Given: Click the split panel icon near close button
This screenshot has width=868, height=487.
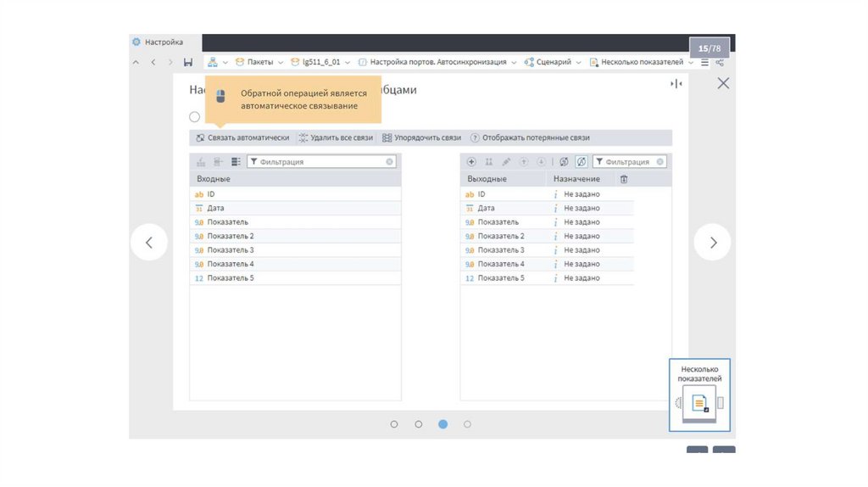Looking at the screenshot, I should 676,83.
